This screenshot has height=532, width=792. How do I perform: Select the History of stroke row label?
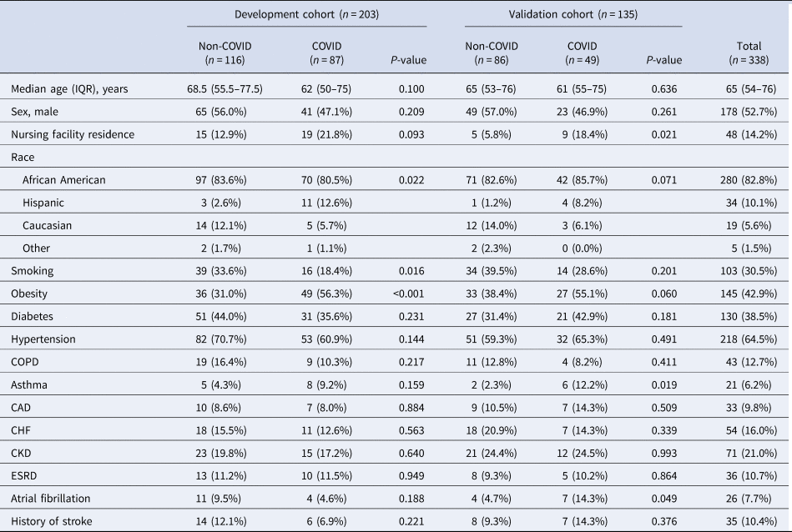tap(50, 522)
